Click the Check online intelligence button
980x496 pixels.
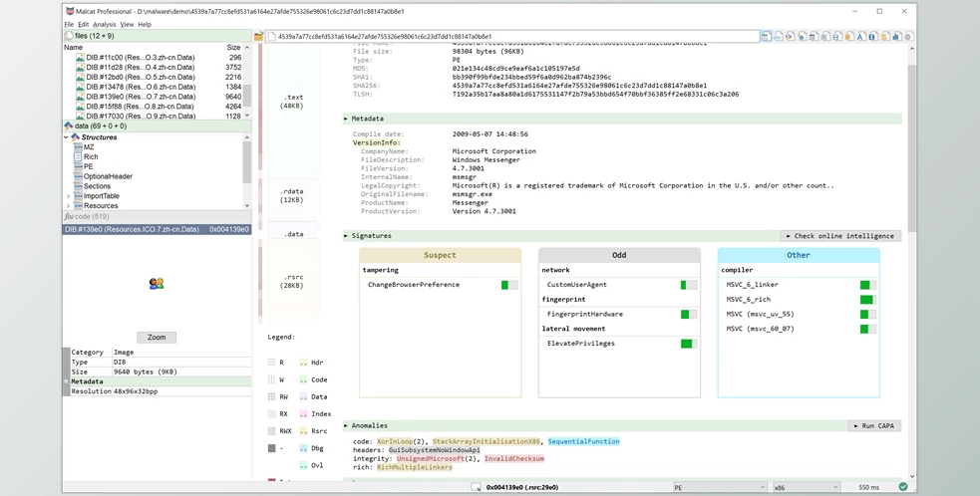click(x=840, y=236)
